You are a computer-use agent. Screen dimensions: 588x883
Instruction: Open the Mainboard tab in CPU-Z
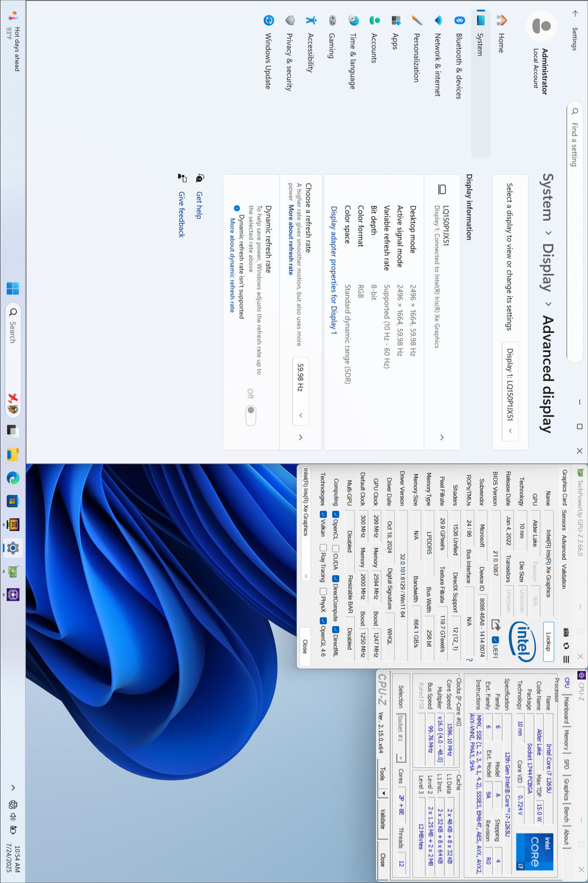(566, 709)
